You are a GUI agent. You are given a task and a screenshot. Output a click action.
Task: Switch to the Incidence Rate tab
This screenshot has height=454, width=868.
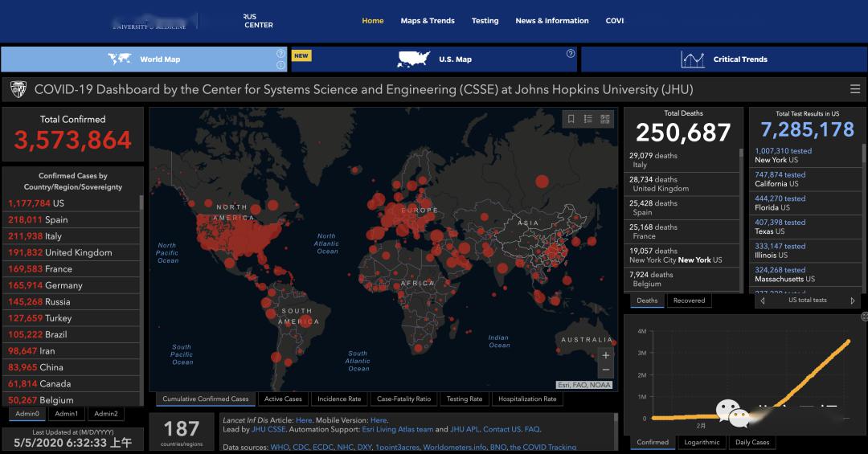pyautogui.click(x=338, y=399)
